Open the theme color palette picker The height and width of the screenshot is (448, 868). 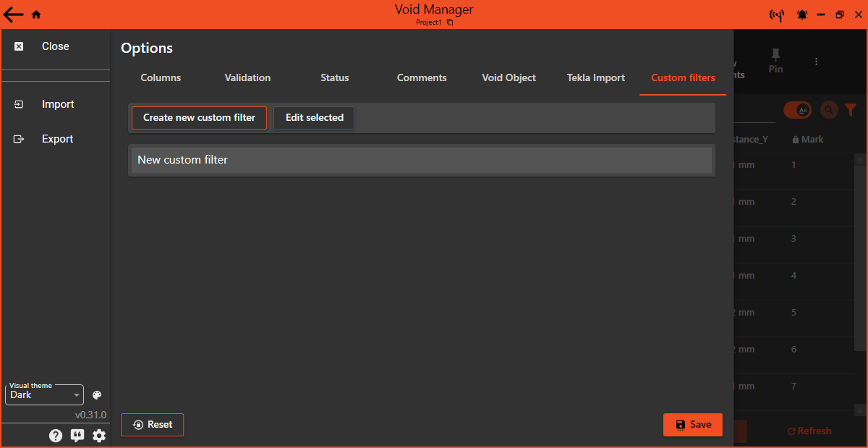[x=96, y=394]
